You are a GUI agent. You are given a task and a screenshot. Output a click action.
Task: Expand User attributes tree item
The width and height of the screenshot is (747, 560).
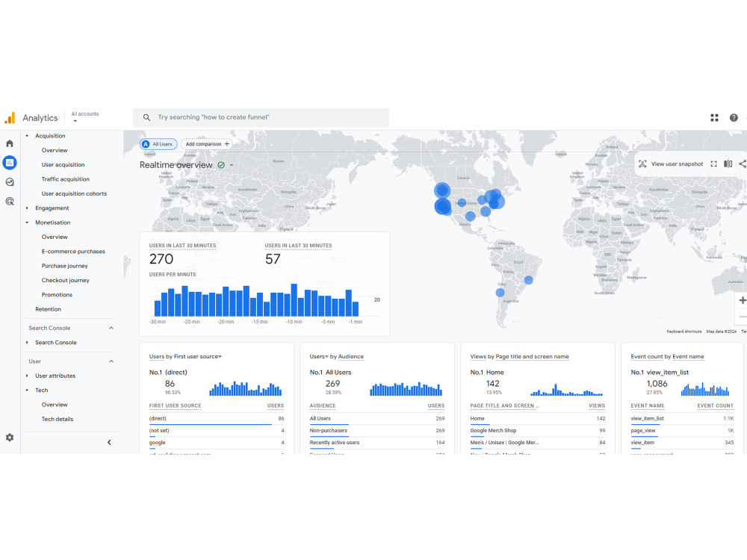[x=27, y=376]
